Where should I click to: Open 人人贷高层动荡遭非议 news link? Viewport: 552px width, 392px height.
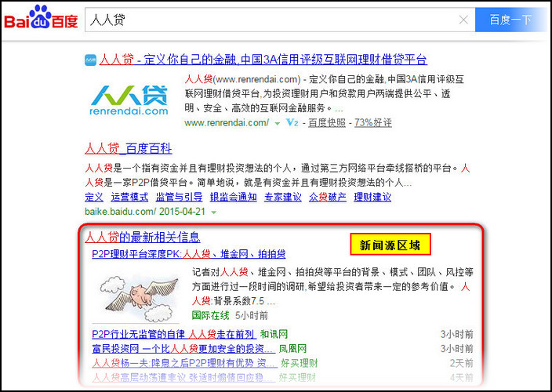coord(183,378)
